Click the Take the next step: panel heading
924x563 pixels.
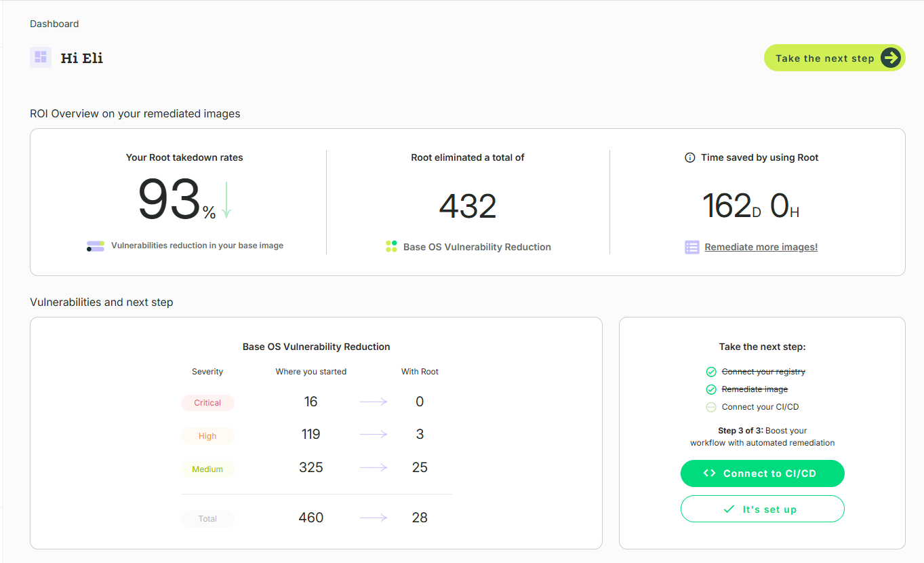point(762,347)
